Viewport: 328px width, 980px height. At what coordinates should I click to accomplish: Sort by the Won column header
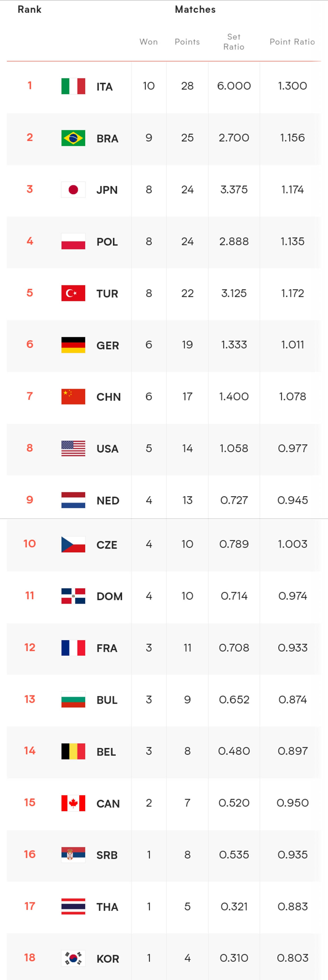[x=149, y=42]
